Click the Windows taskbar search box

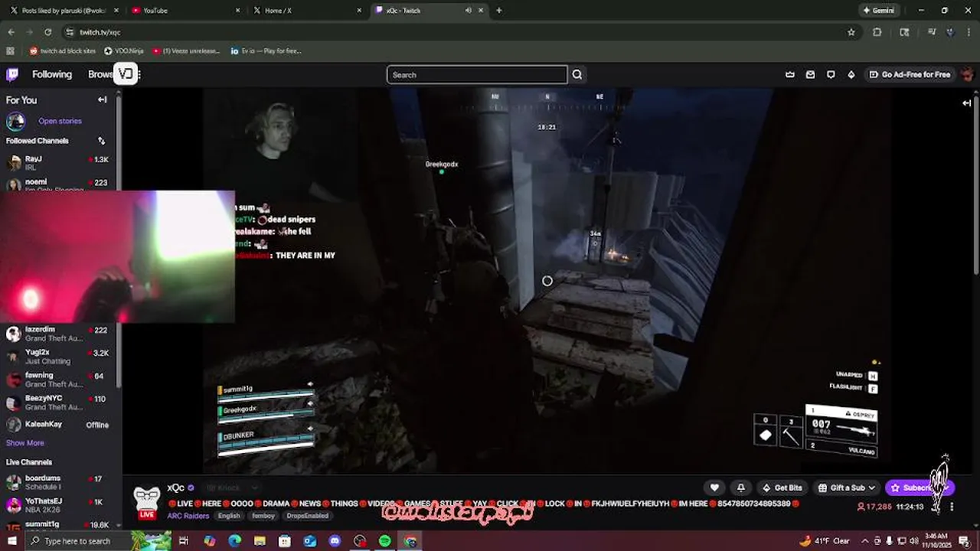coord(77,541)
